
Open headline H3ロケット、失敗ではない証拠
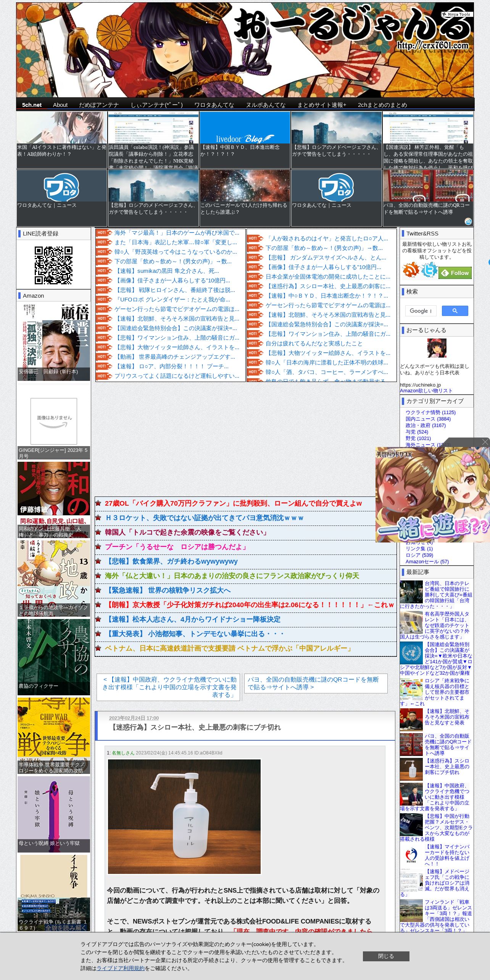[x=205, y=518]
